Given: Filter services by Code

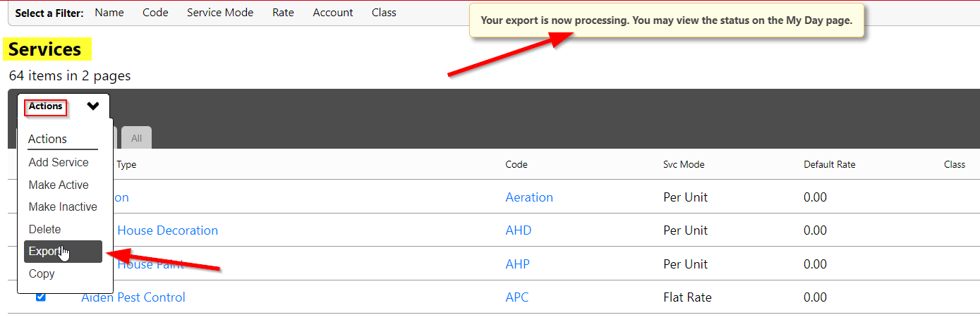Looking at the screenshot, I should coord(155,12).
